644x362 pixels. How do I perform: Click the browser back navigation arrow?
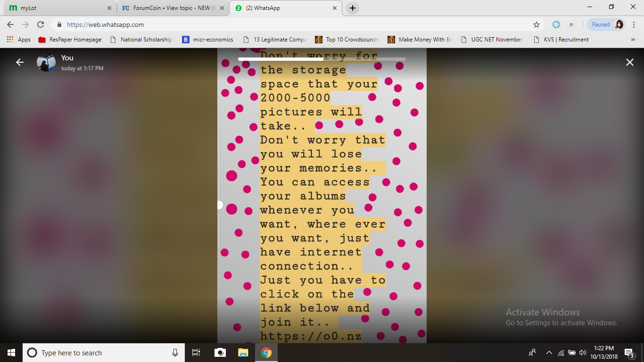coord(9,24)
